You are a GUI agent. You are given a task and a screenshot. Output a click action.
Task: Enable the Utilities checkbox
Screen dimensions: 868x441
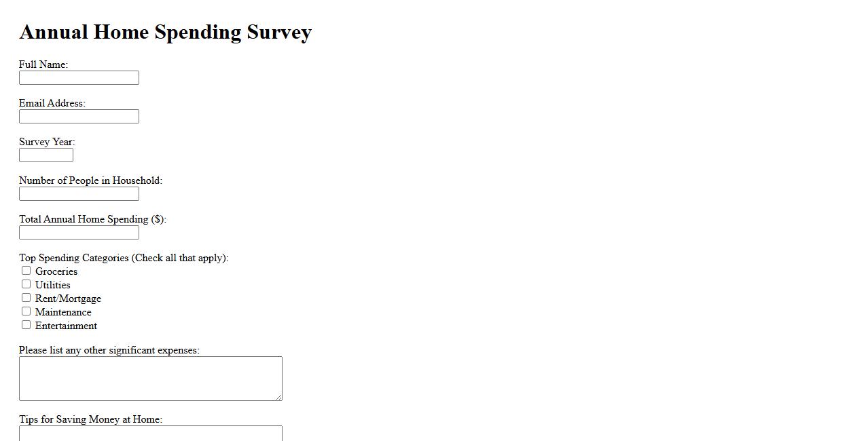pyautogui.click(x=26, y=284)
